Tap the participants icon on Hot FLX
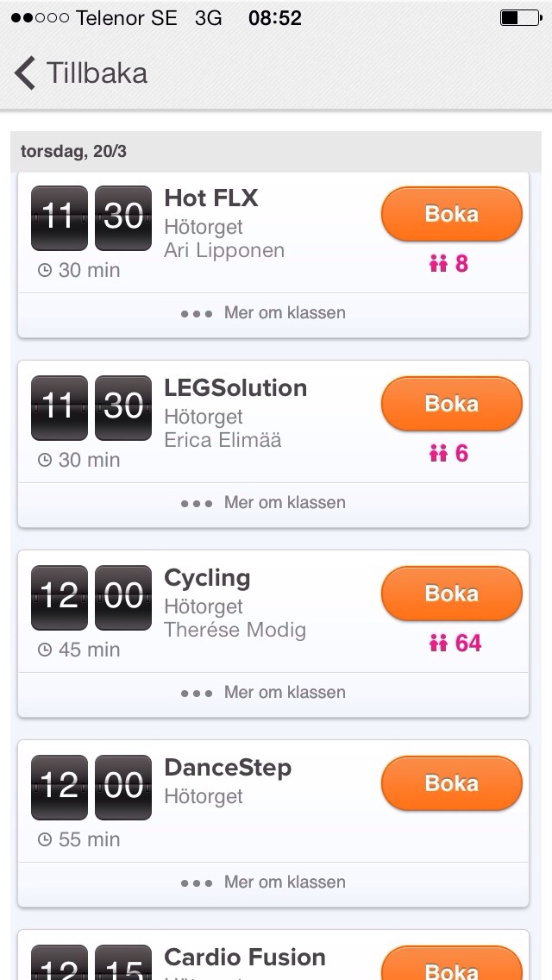Viewport: 552px width, 980px height. 438,264
